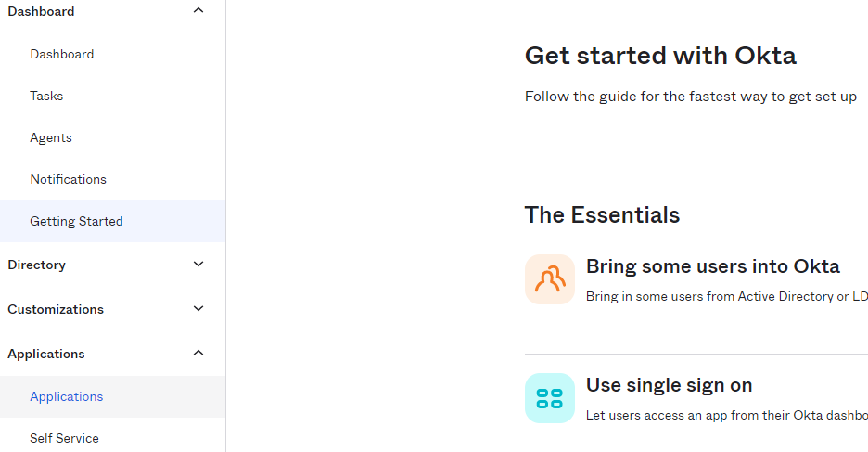Collapse the top Dashboard section chevron

[198, 11]
